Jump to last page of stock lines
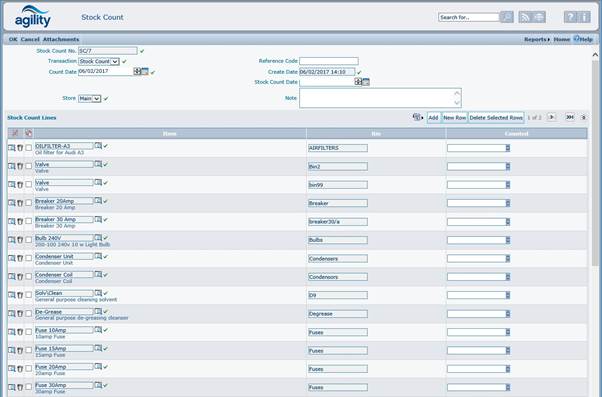This screenshot has height=397, width=602. click(x=570, y=117)
